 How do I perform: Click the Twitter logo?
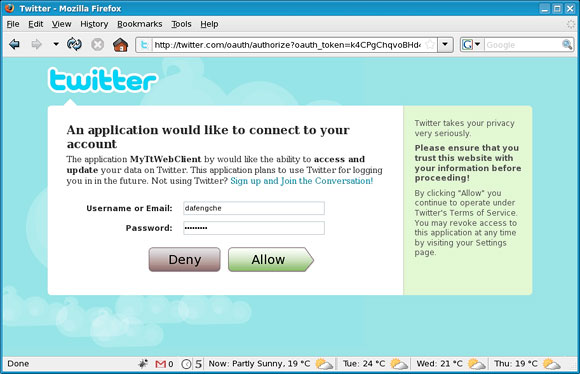click(x=102, y=80)
